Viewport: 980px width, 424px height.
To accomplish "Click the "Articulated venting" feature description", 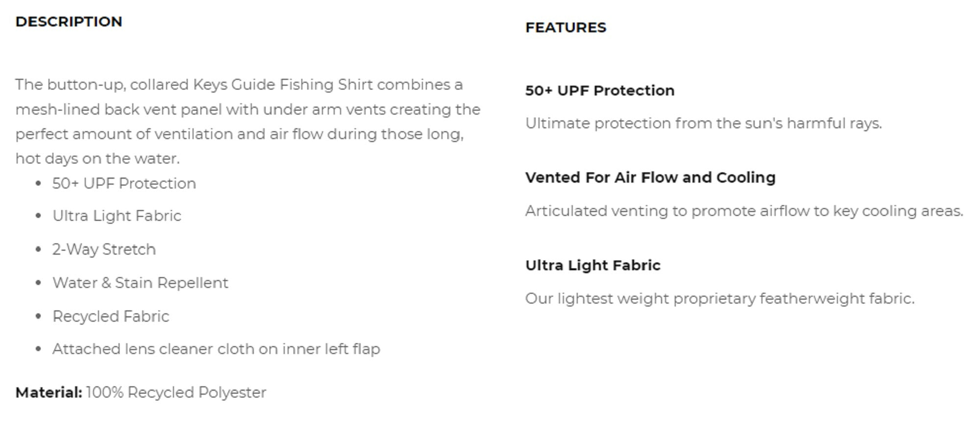I will (x=744, y=211).
